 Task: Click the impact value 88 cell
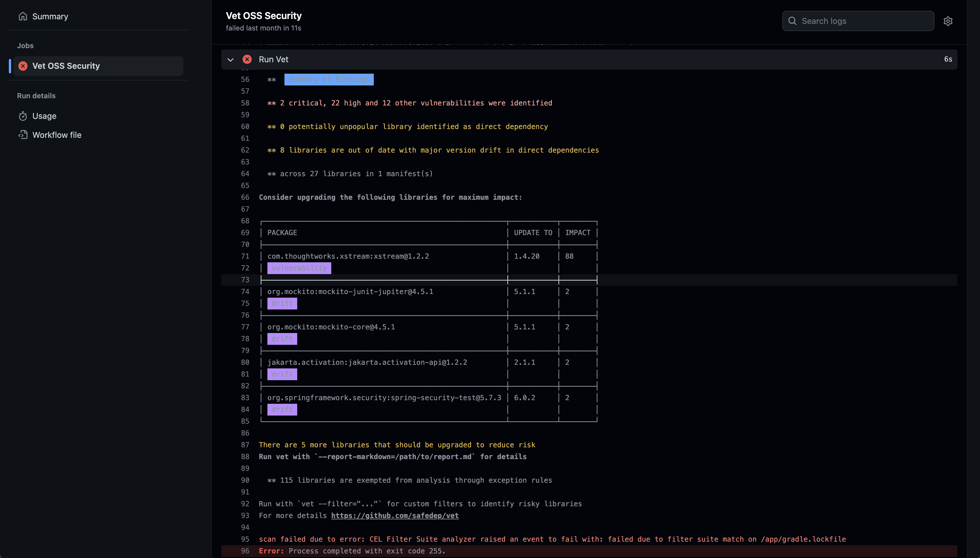click(x=570, y=256)
